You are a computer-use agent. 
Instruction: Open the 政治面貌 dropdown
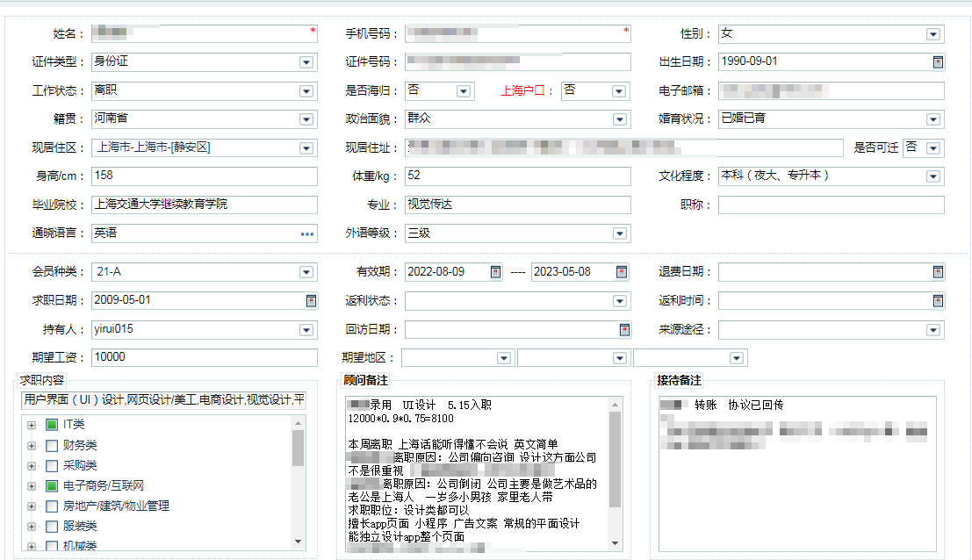click(x=619, y=119)
